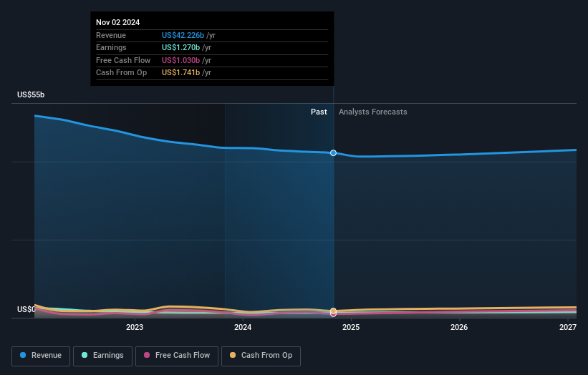Toggle the Revenue legend button
The height and width of the screenshot is (375, 588).
[41, 356]
